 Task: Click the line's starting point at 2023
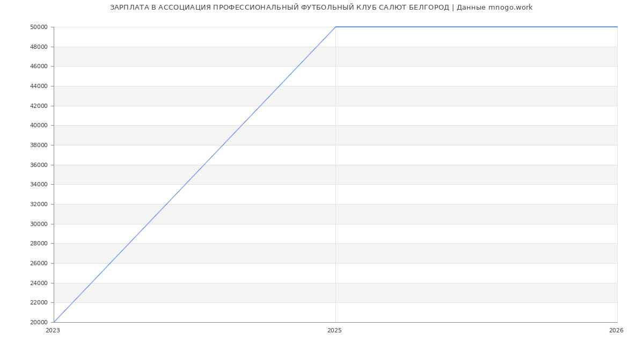coord(54,322)
